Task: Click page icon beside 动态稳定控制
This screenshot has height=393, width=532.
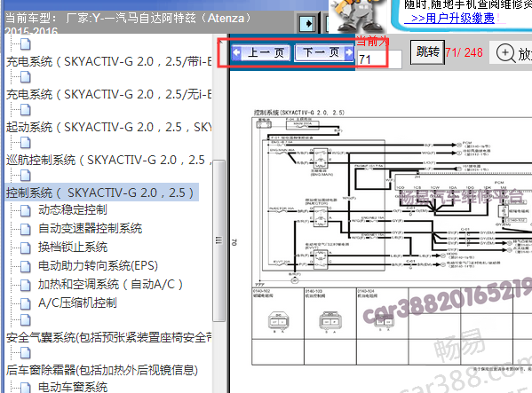Action: pos(26,211)
